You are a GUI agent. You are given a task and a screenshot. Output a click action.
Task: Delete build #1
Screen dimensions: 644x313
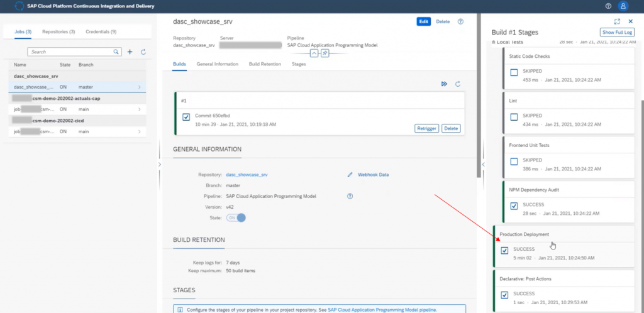(451, 128)
